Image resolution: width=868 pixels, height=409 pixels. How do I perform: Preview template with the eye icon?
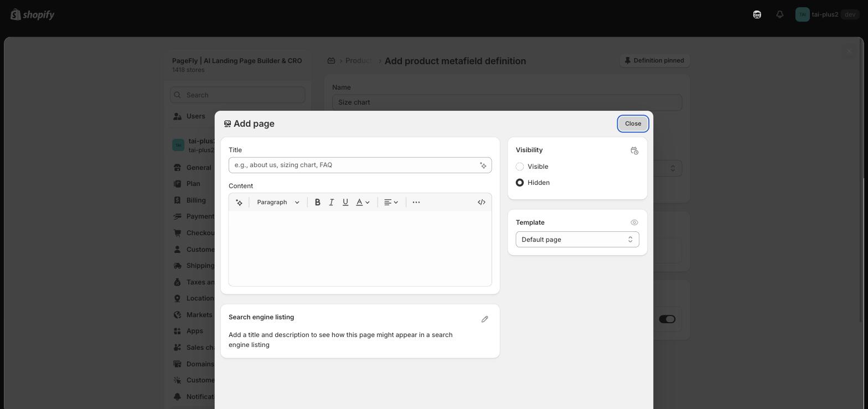[x=634, y=222]
